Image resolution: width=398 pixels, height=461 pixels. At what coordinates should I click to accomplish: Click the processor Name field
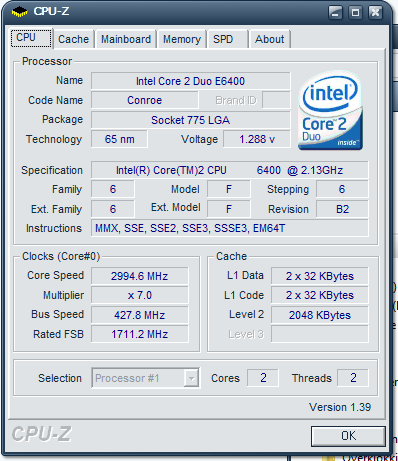tap(190, 81)
